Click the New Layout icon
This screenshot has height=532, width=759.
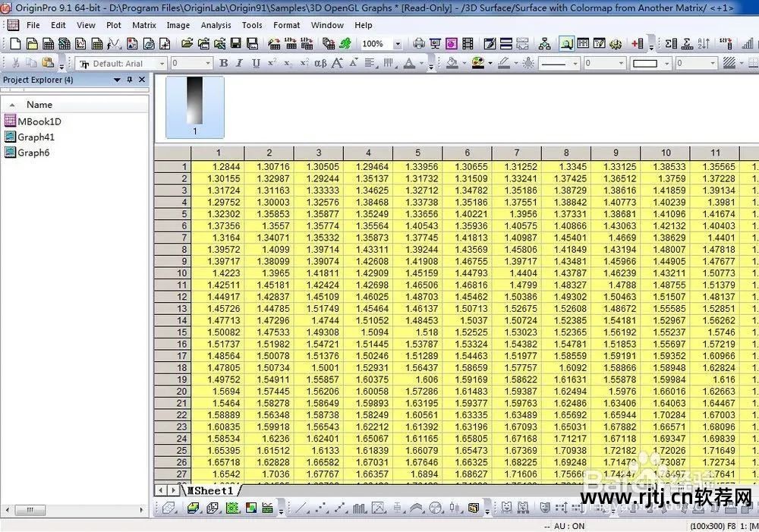coord(132,44)
